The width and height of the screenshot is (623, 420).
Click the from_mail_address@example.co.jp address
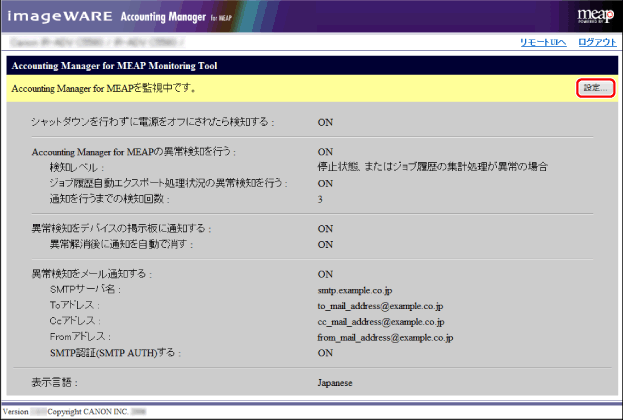pos(386,338)
